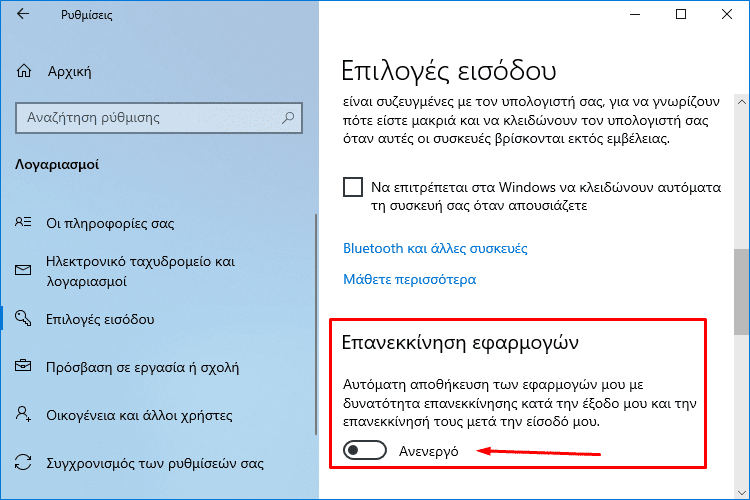Click the key icon for Επιλογές εισόδου
The height and width of the screenshot is (500, 750).
(x=23, y=318)
